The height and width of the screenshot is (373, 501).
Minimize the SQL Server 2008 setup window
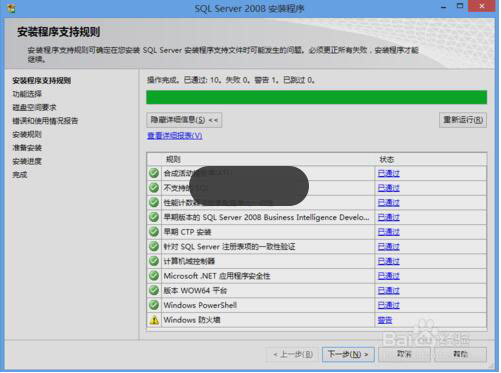click(443, 7)
